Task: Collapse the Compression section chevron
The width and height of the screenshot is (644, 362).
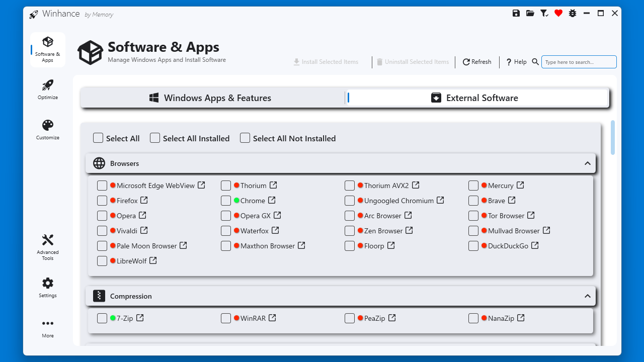Action: point(587,296)
